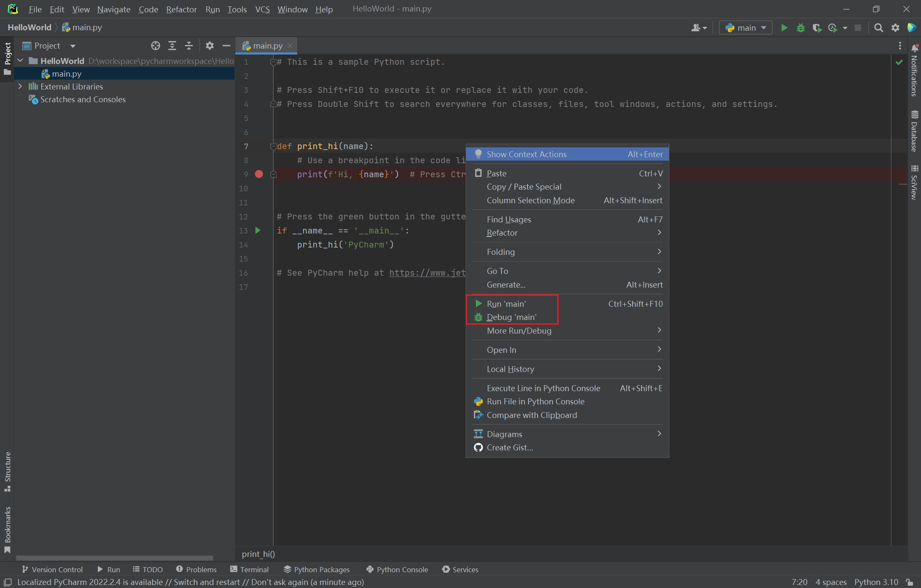Open Python Packages tool window

coord(316,569)
